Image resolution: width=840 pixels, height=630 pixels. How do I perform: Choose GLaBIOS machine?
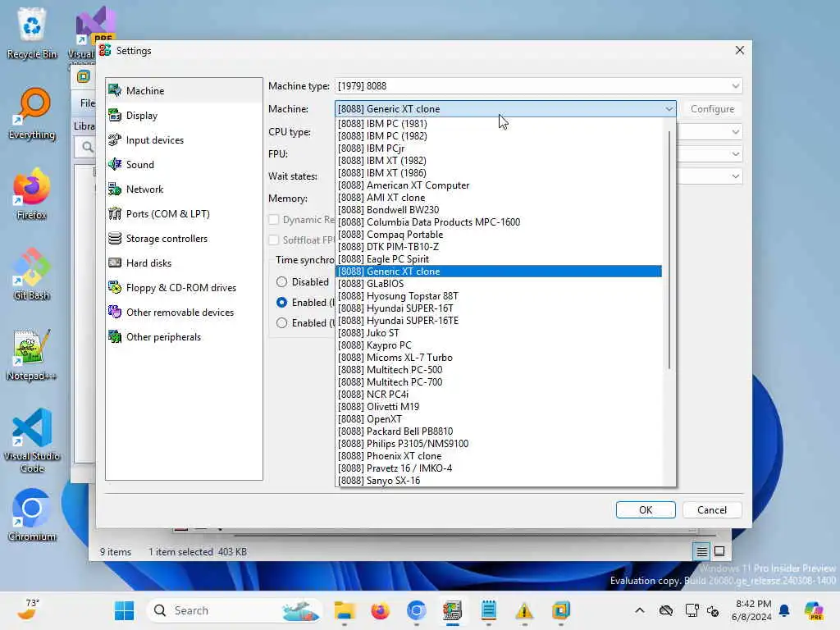pos(499,283)
